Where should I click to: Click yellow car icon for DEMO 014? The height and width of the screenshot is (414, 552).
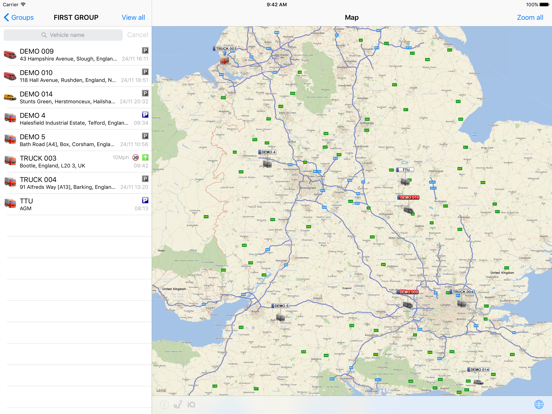[x=10, y=97]
